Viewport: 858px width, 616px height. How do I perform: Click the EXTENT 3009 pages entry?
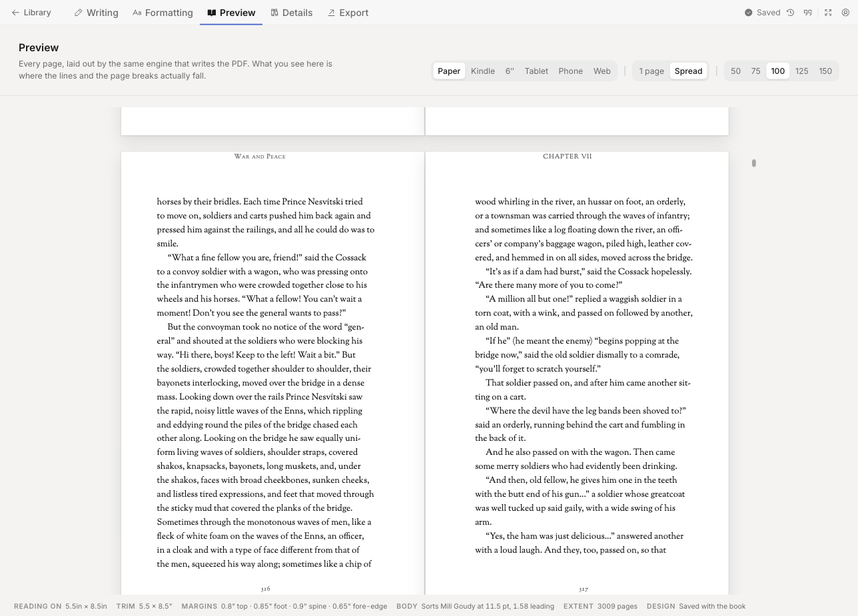click(x=600, y=607)
